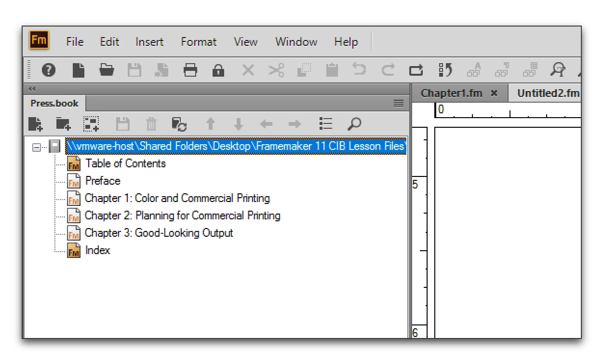604x364 pixels.
Task: Click the Open folder toolbar icon
Action: pos(107,70)
